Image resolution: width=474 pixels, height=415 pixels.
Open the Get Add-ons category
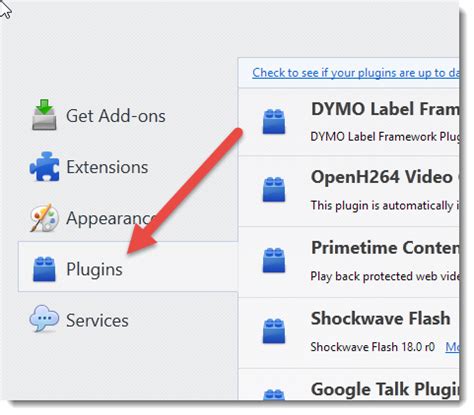[116, 116]
